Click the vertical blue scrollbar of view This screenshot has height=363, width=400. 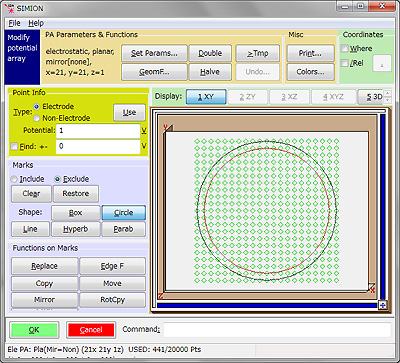point(383,207)
